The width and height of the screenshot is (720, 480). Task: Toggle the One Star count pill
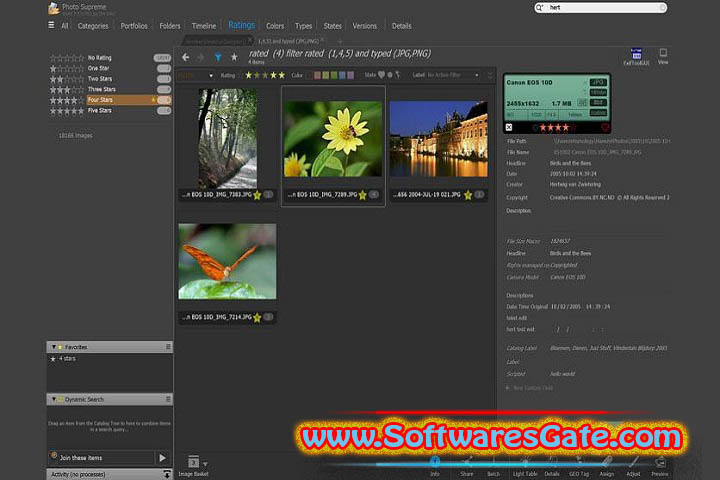164,68
